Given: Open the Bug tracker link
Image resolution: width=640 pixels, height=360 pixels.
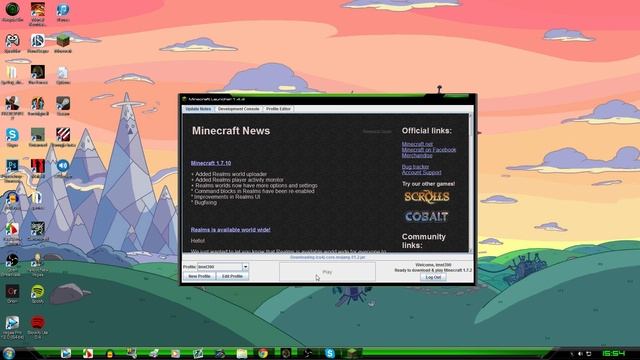Looking at the screenshot, I should [416, 167].
